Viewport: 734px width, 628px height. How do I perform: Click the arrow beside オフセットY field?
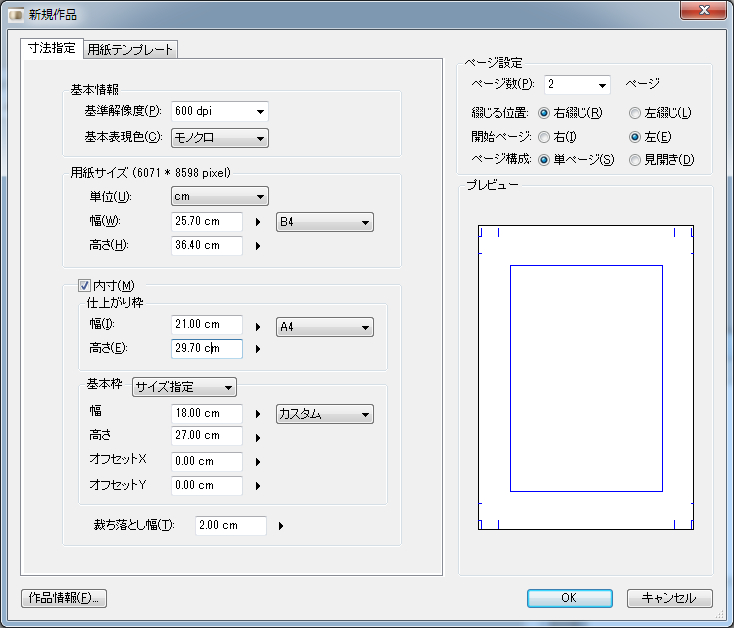point(258,486)
